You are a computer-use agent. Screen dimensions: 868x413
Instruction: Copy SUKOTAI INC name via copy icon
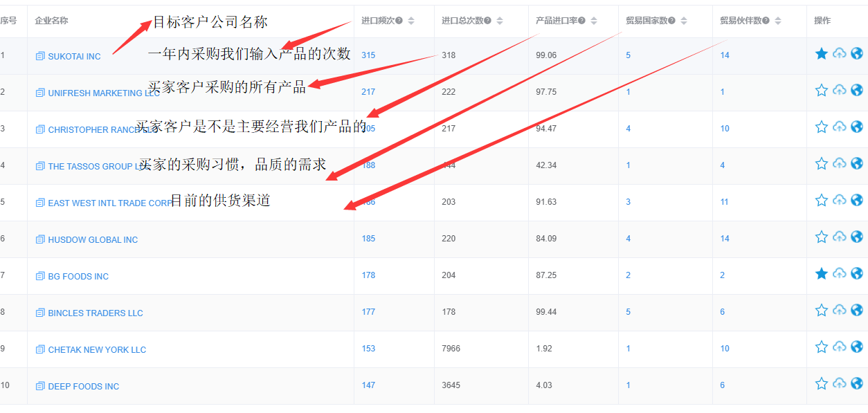click(x=40, y=56)
